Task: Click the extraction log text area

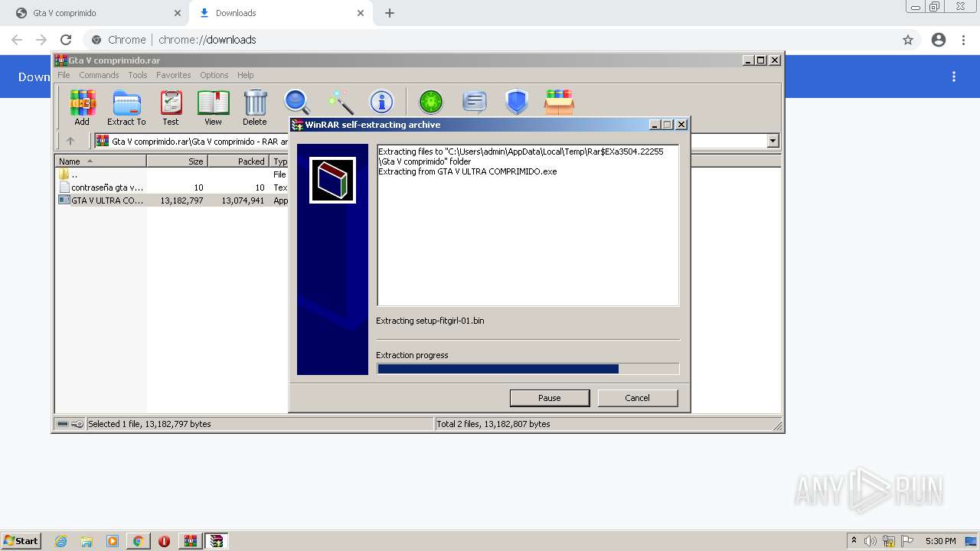Action: tap(528, 225)
